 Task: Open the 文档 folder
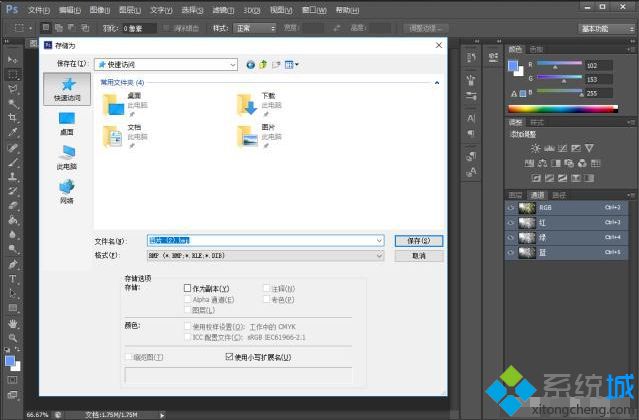tap(125, 136)
